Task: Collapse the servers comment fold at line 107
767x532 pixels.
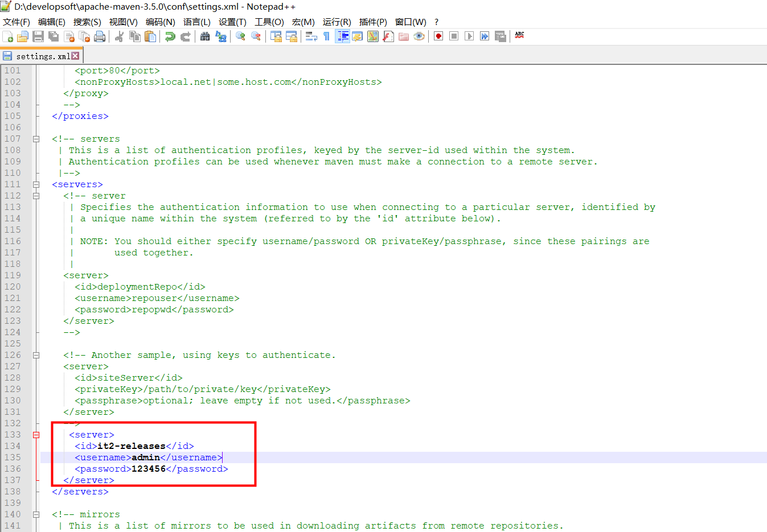Action: pos(36,139)
